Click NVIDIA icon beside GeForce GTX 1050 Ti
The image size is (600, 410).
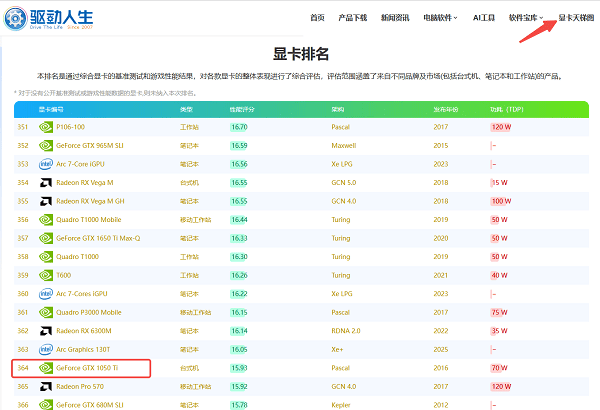pos(46,367)
